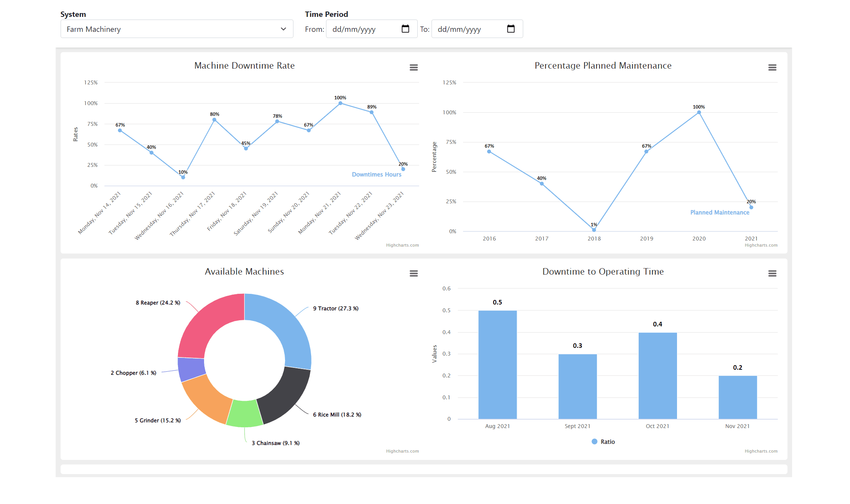Click the '9 Tractor (27.3 %)' label
The height and width of the screenshot is (504, 850).
tap(336, 308)
